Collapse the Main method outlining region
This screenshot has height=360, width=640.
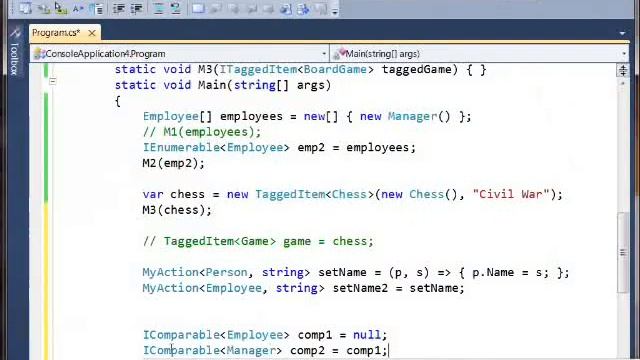[x=53, y=82]
